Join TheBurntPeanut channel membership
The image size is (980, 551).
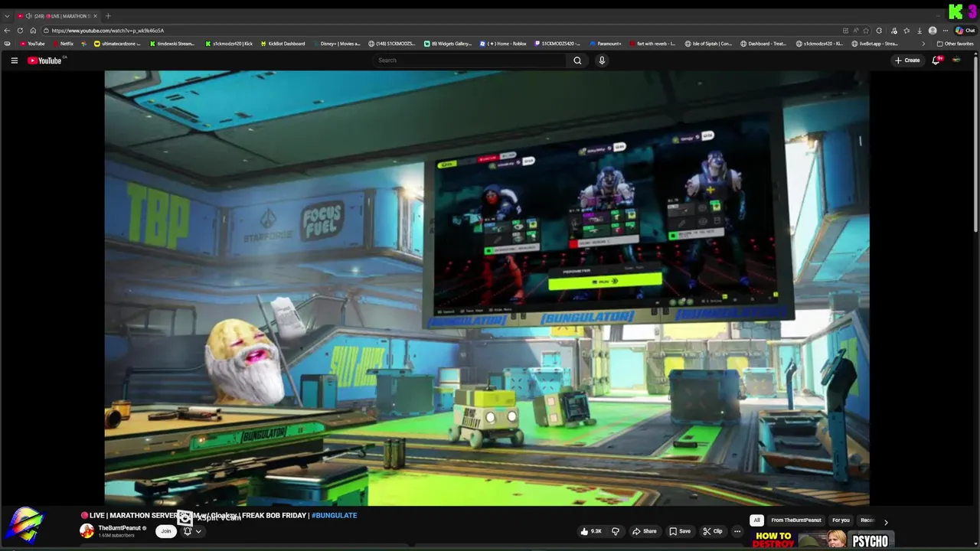[x=165, y=531]
